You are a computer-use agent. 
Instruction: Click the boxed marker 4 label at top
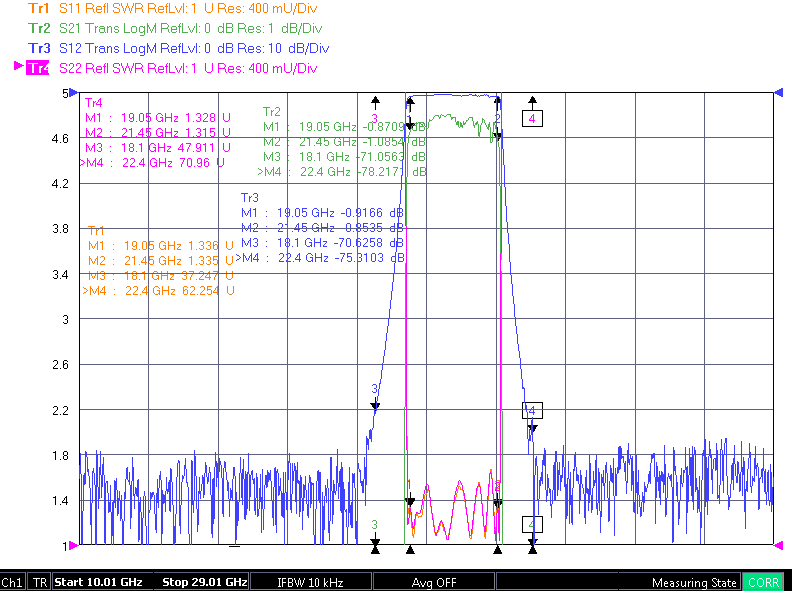click(532, 119)
